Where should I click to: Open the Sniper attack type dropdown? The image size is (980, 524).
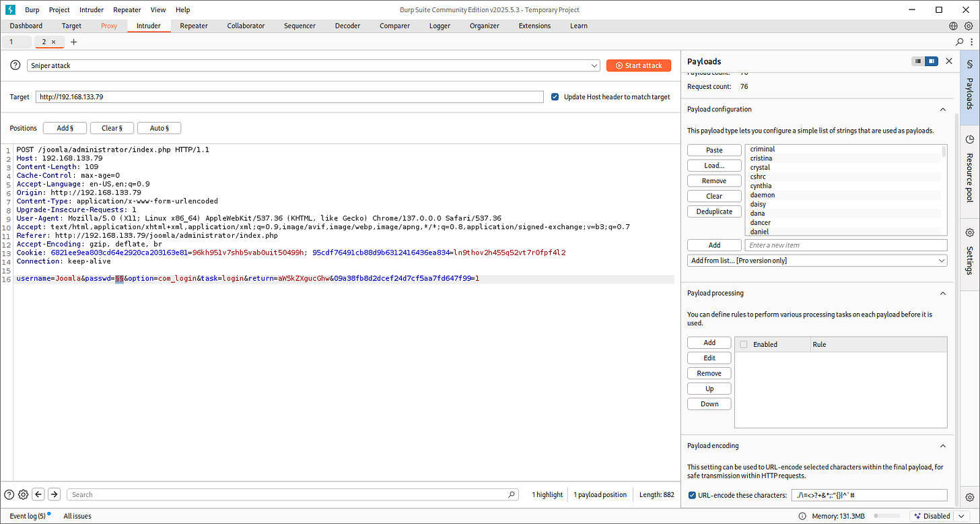point(314,65)
